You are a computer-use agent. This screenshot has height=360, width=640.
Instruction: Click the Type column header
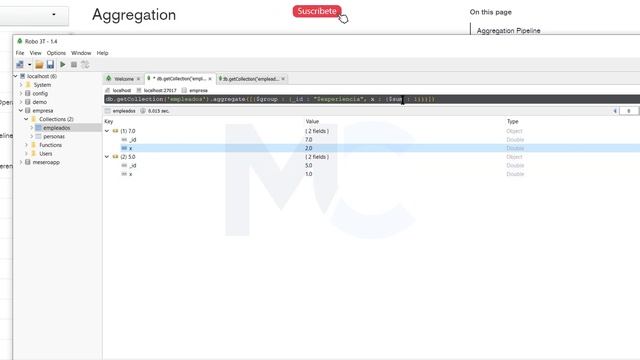[x=513, y=122]
